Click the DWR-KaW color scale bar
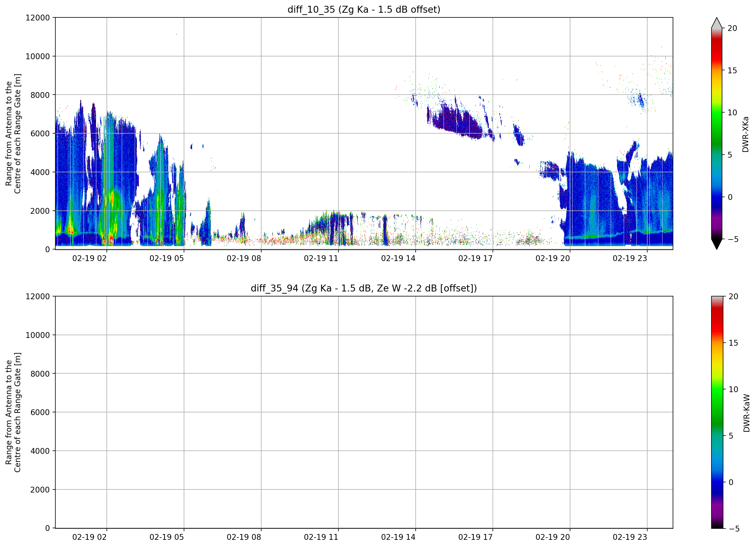The height and width of the screenshot is (547, 756). pos(717,412)
